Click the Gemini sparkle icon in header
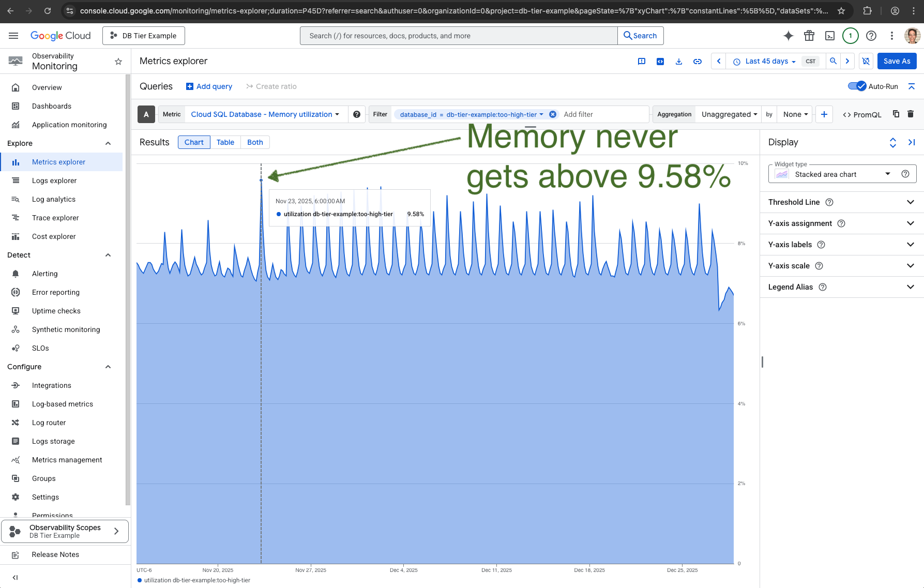The height and width of the screenshot is (588, 924). click(788, 36)
